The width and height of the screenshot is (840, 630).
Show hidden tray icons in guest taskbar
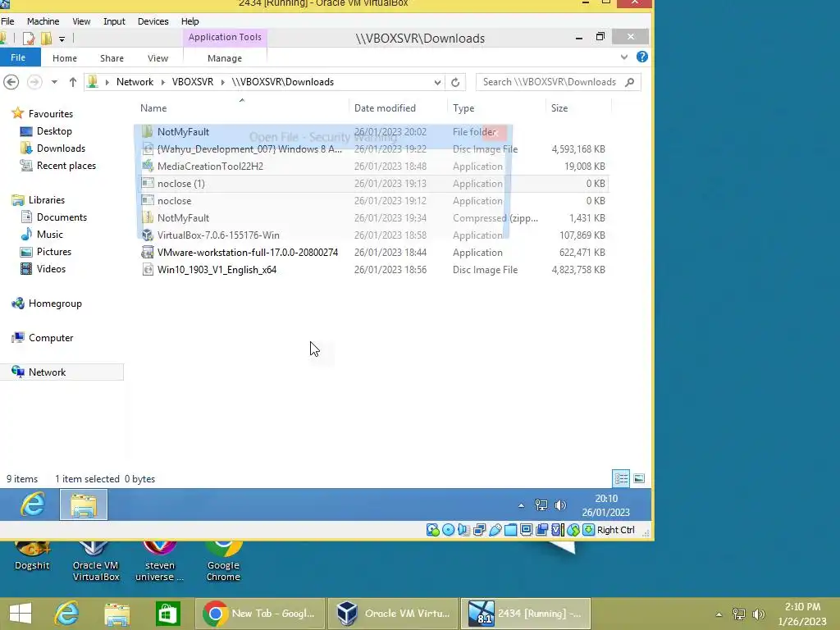[521, 505]
